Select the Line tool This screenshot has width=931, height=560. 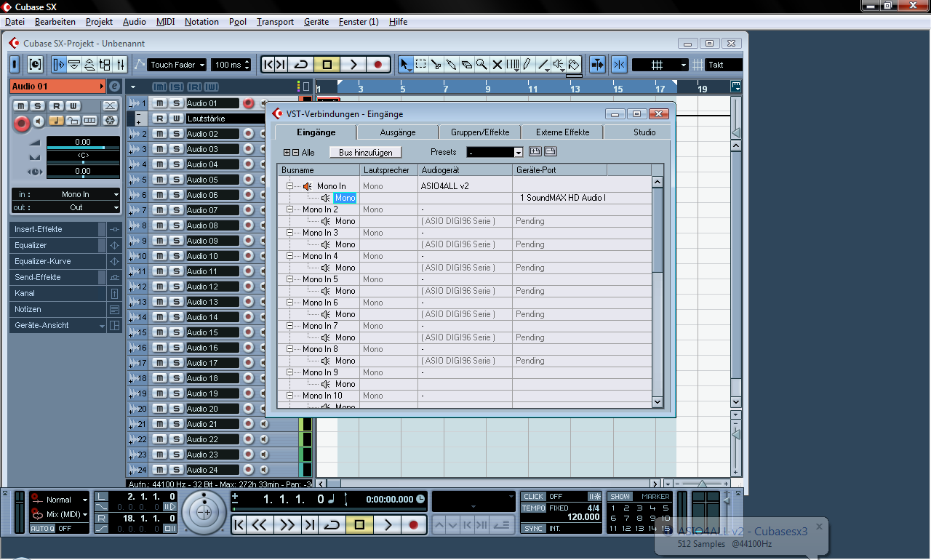tap(543, 65)
